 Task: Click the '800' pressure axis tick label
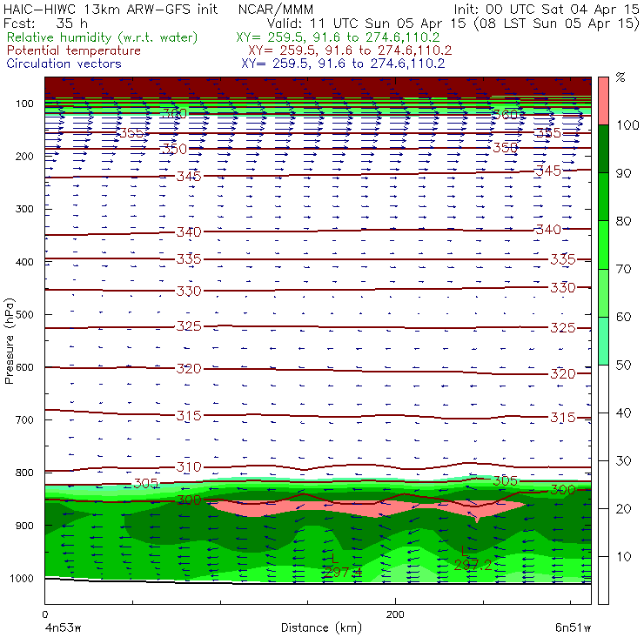tap(24, 473)
